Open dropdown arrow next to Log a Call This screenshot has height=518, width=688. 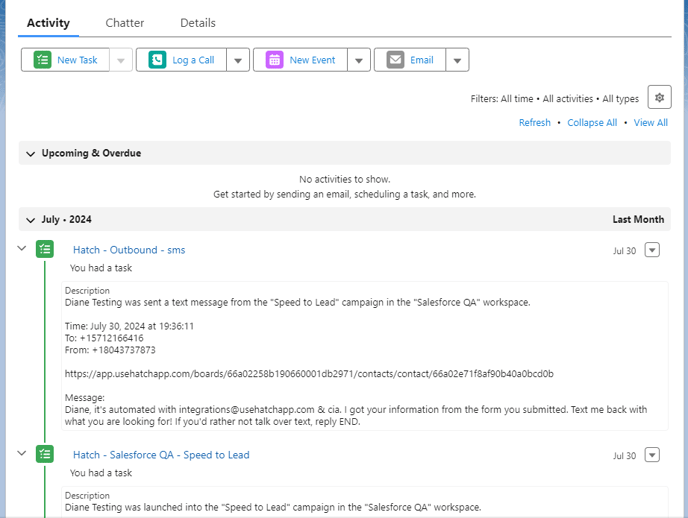pyautogui.click(x=238, y=61)
